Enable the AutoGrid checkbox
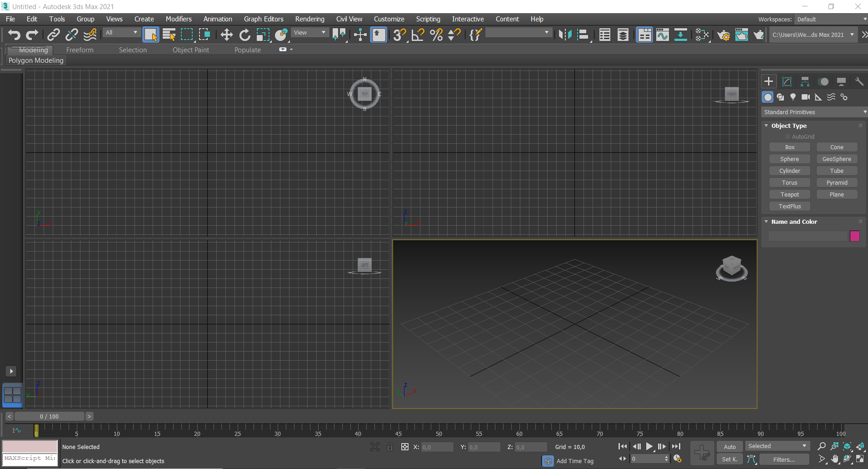Viewport: 868px width, 469px height. pos(788,136)
